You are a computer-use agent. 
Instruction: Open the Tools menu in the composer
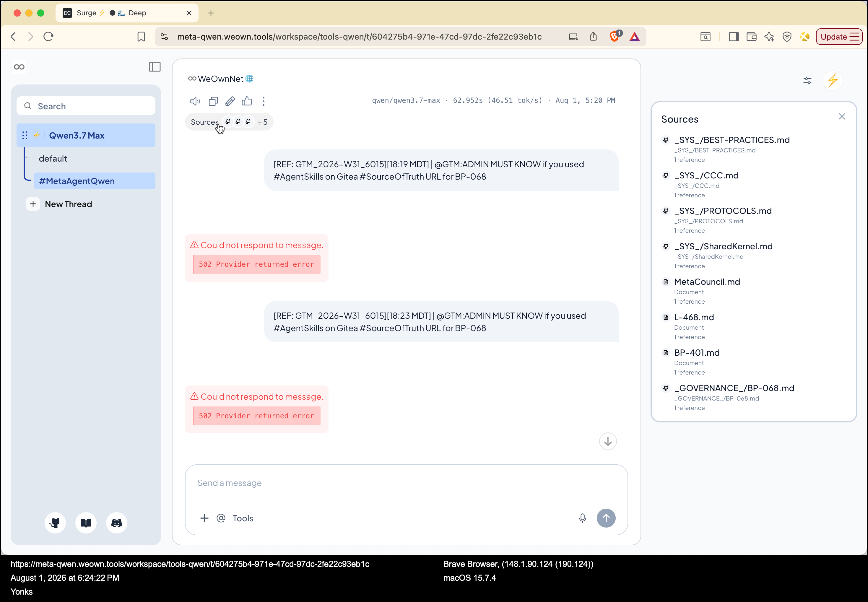coord(243,518)
